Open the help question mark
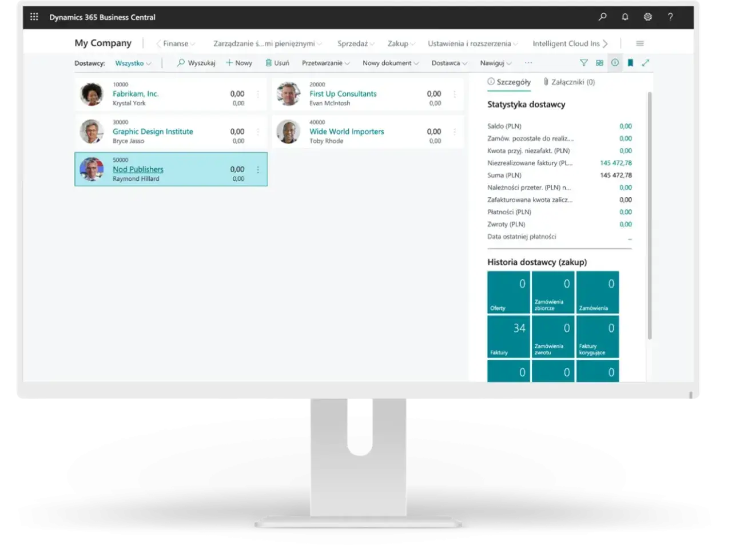Image resolution: width=732 pixels, height=560 pixels. click(670, 17)
